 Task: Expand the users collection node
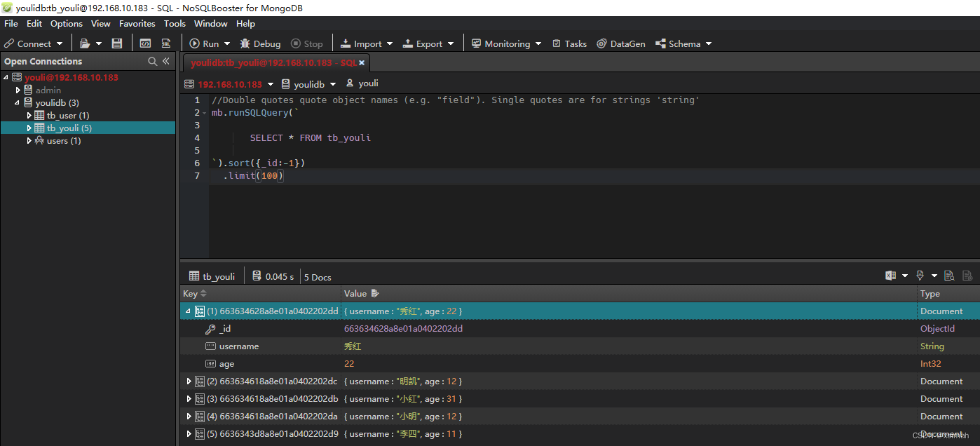tap(29, 140)
